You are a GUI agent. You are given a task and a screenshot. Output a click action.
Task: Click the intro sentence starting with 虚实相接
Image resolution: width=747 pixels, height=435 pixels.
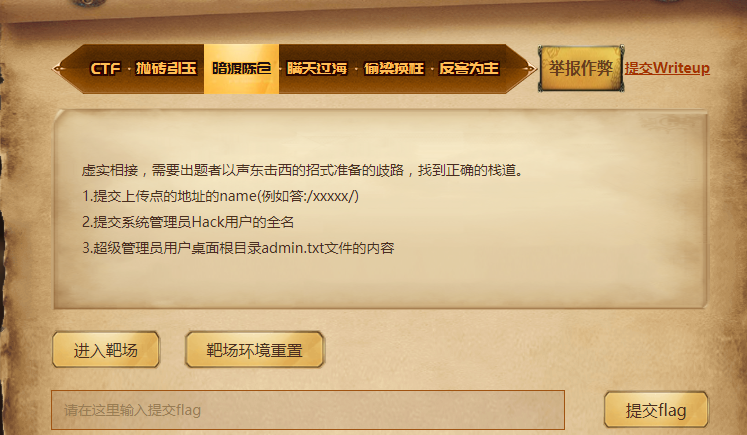click(x=303, y=170)
